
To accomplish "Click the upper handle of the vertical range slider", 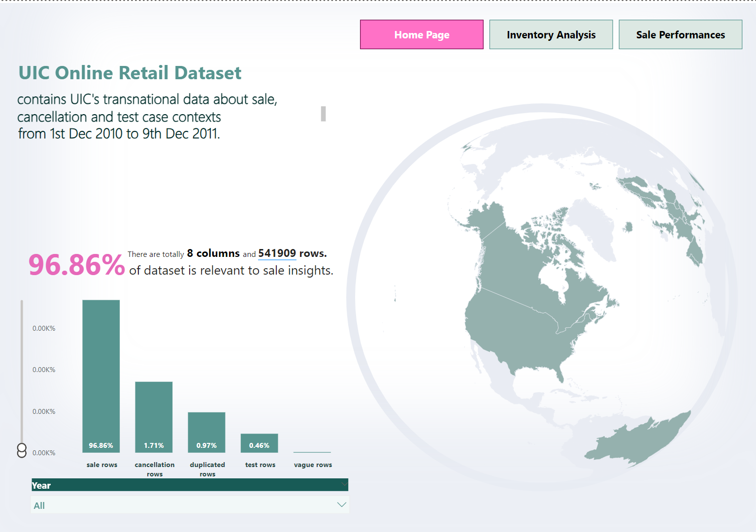I will [x=22, y=446].
